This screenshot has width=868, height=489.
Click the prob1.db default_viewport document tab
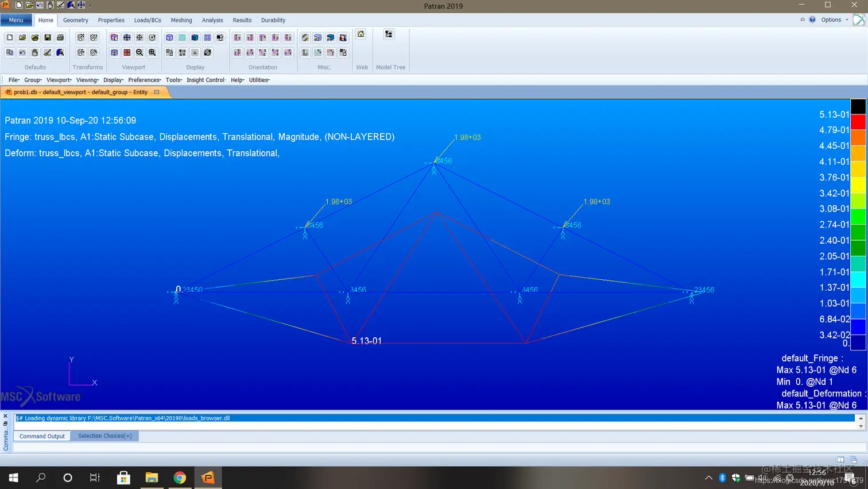[81, 92]
